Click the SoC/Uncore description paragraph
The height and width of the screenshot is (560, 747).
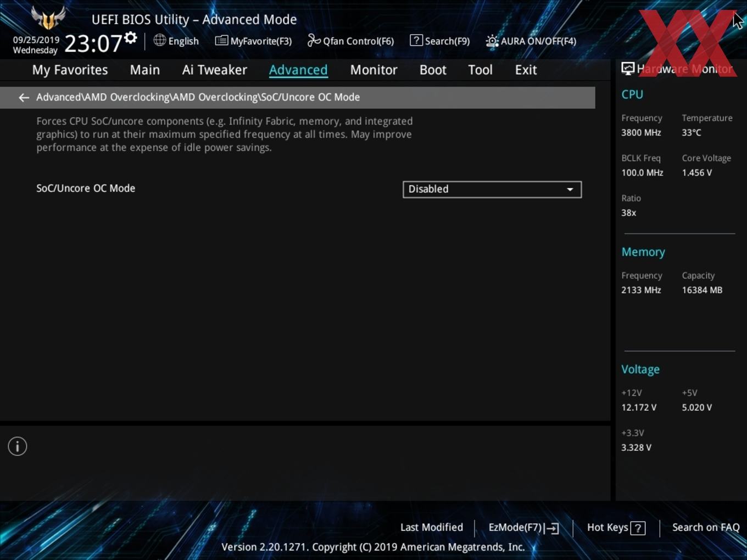point(224,134)
